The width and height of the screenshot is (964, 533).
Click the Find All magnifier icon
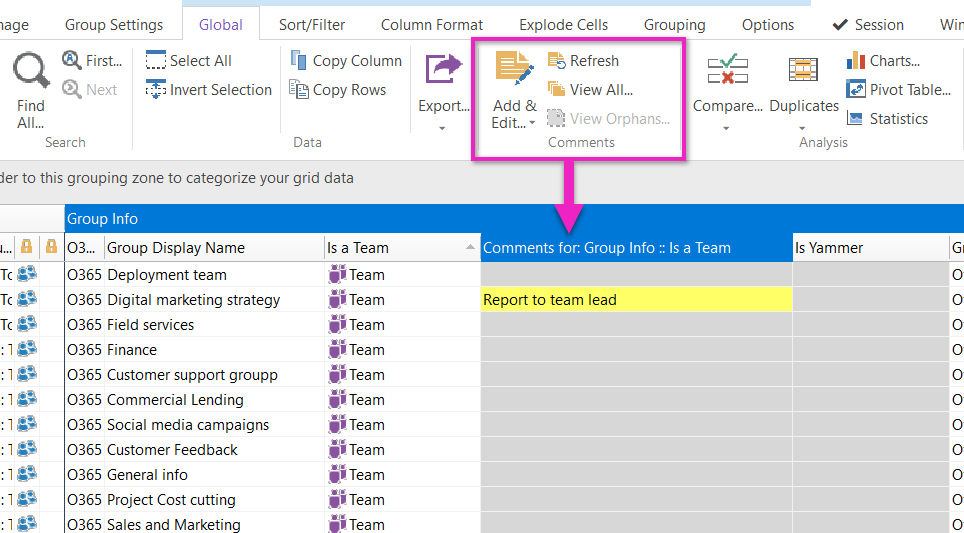[31, 72]
